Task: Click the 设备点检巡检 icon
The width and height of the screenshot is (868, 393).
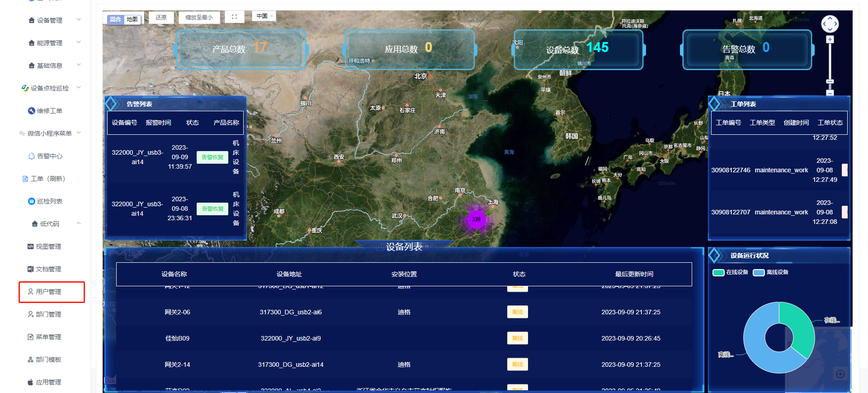Action: pos(25,88)
